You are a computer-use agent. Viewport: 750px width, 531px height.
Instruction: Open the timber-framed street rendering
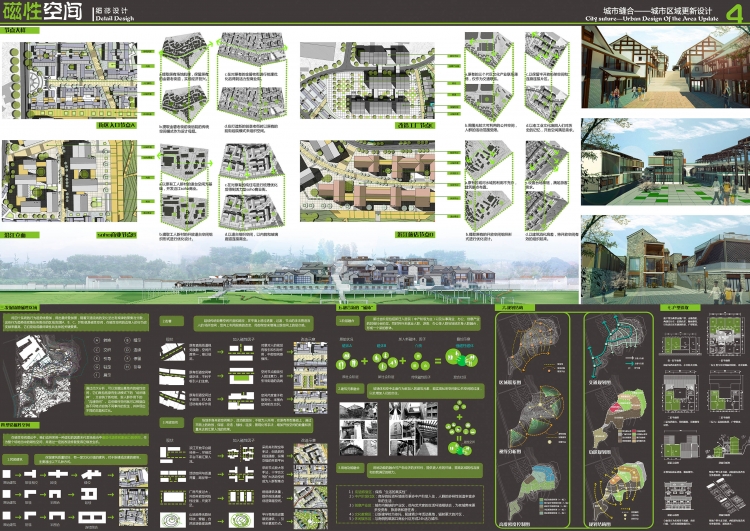pyautogui.click(x=665, y=67)
